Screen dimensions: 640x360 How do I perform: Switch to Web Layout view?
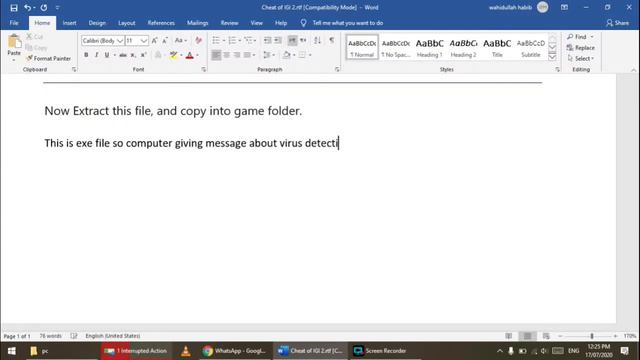coord(546,336)
